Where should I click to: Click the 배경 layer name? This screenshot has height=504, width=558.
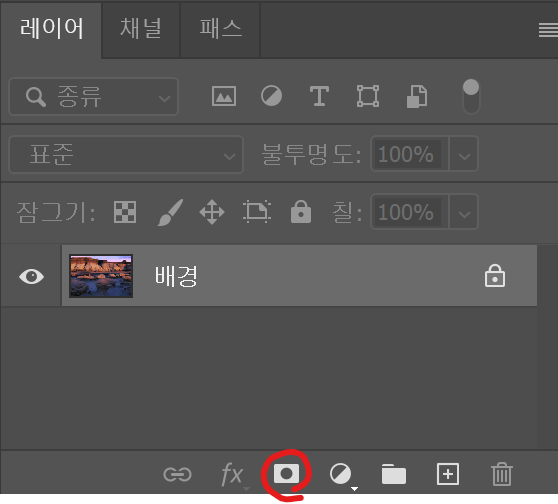click(x=176, y=276)
